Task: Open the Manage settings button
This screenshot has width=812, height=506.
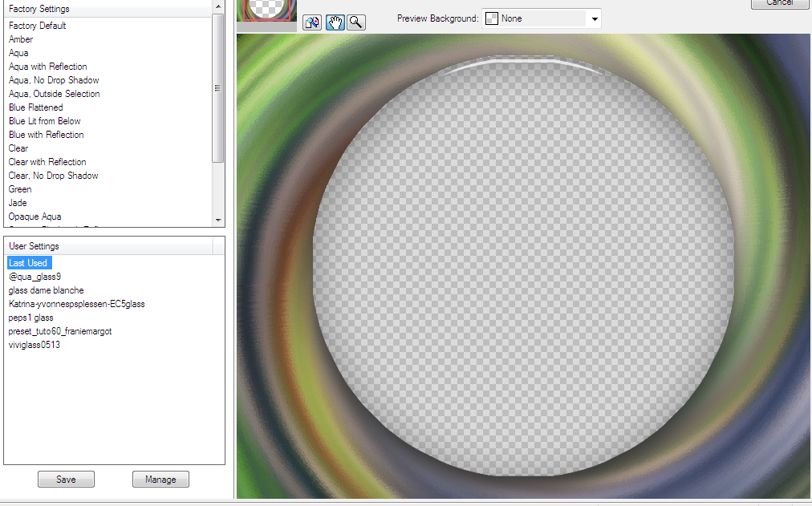Action: click(160, 479)
